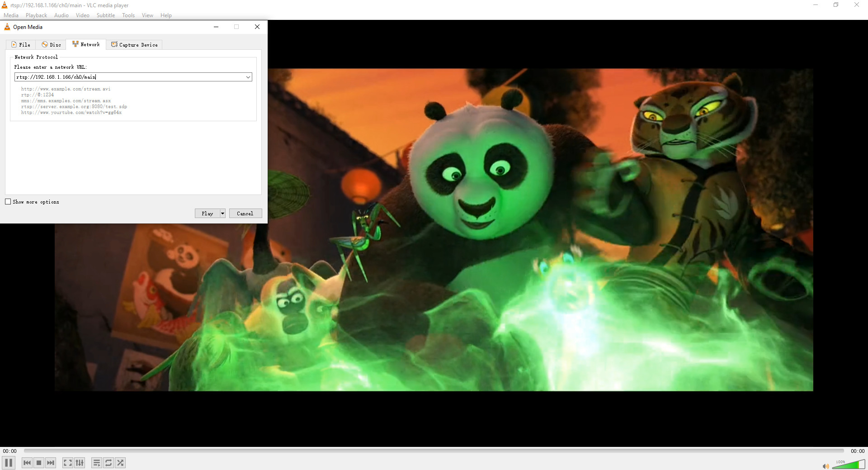Open the Media menu
Image resolution: width=868 pixels, height=470 pixels.
point(11,15)
